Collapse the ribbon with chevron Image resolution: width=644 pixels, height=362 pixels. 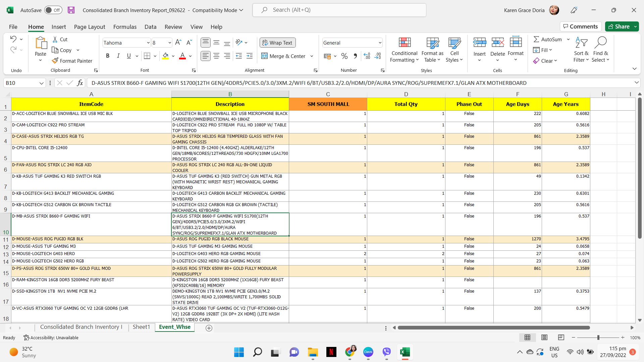tap(634, 69)
